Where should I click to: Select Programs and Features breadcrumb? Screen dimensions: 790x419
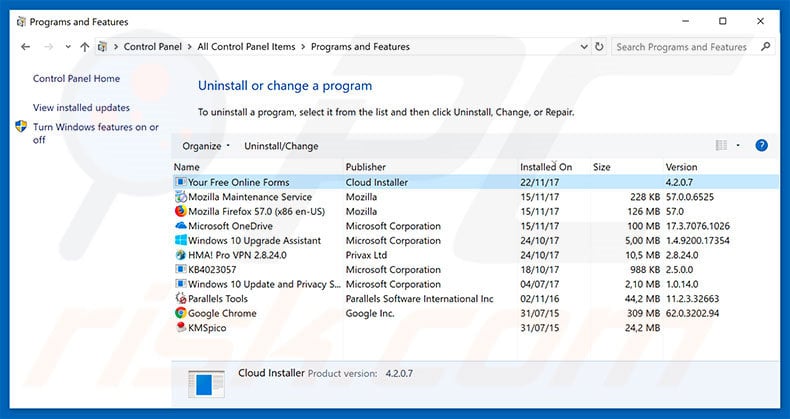tap(360, 47)
